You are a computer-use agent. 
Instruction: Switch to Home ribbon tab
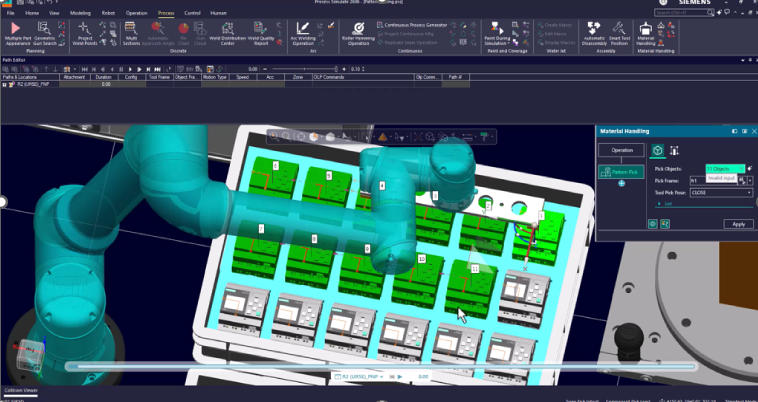[x=32, y=13]
